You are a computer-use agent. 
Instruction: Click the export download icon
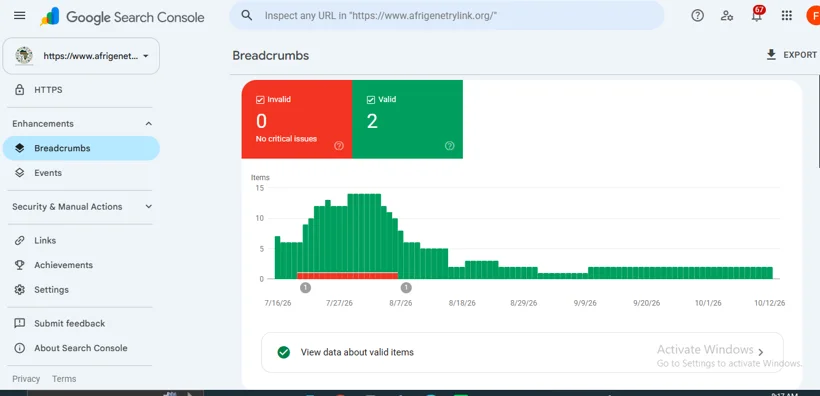(x=771, y=55)
